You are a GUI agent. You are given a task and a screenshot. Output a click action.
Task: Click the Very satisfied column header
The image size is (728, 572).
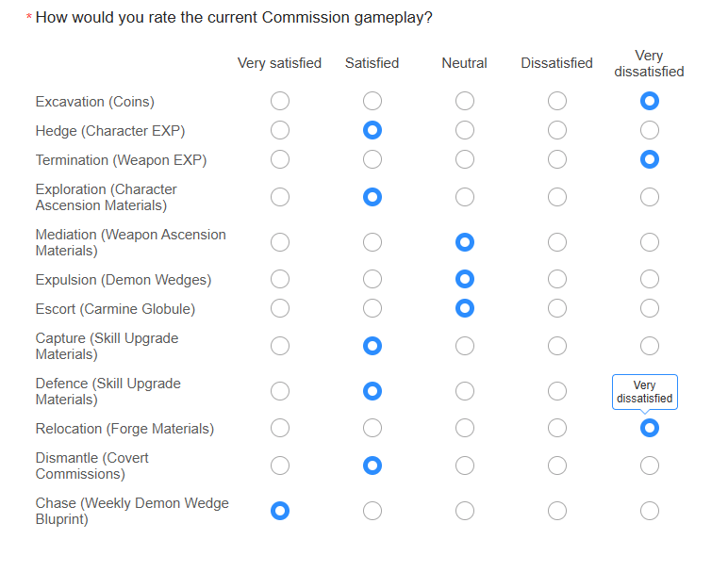[x=279, y=63]
